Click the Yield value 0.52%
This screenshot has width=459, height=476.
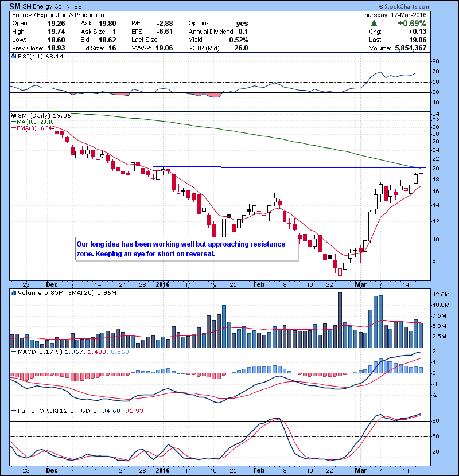coord(239,40)
